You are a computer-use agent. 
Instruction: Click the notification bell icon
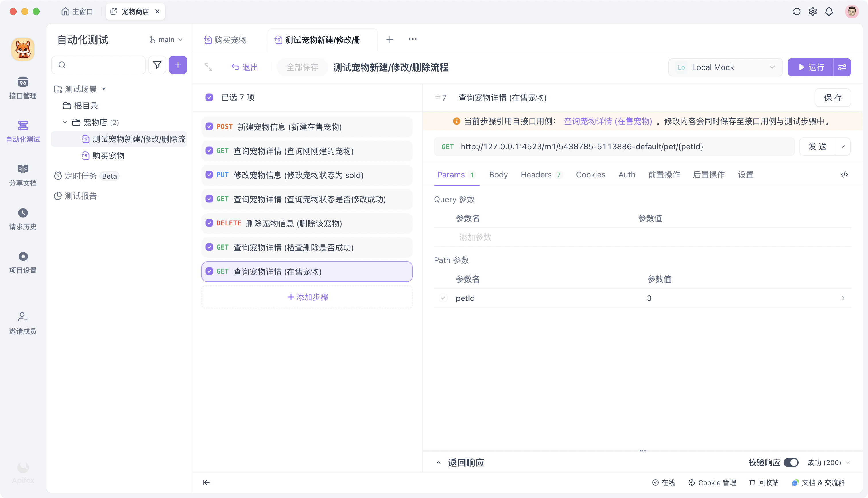click(829, 11)
